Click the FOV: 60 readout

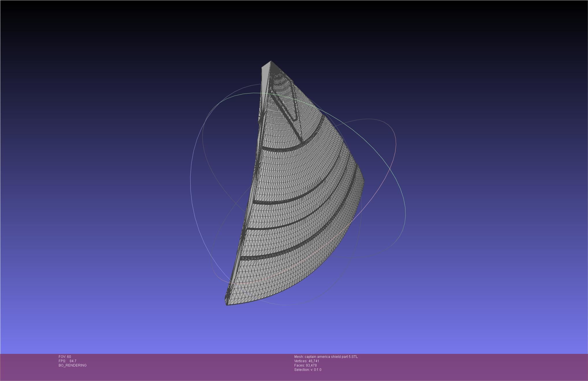pyautogui.click(x=65, y=357)
